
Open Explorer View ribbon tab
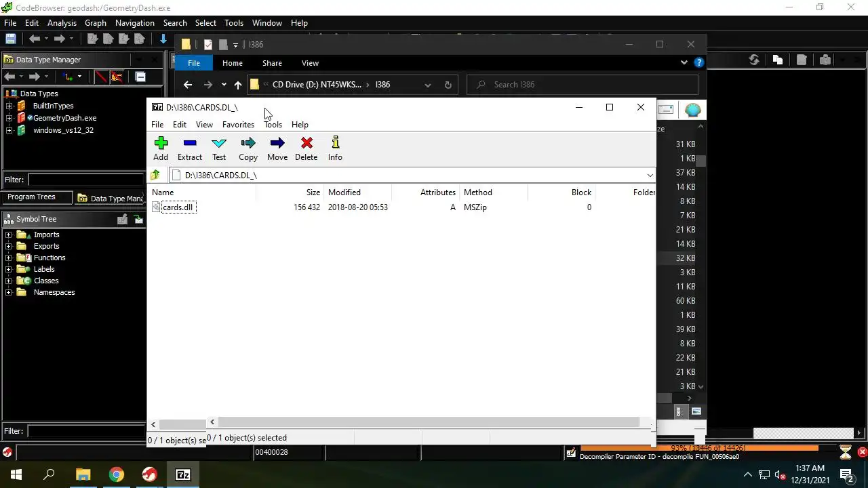[x=310, y=63]
